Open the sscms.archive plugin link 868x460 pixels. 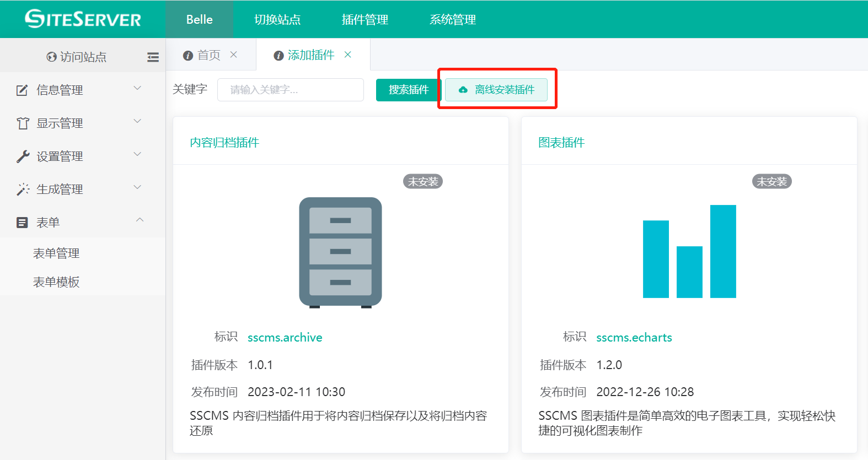pyautogui.click(x=285, y=338)
